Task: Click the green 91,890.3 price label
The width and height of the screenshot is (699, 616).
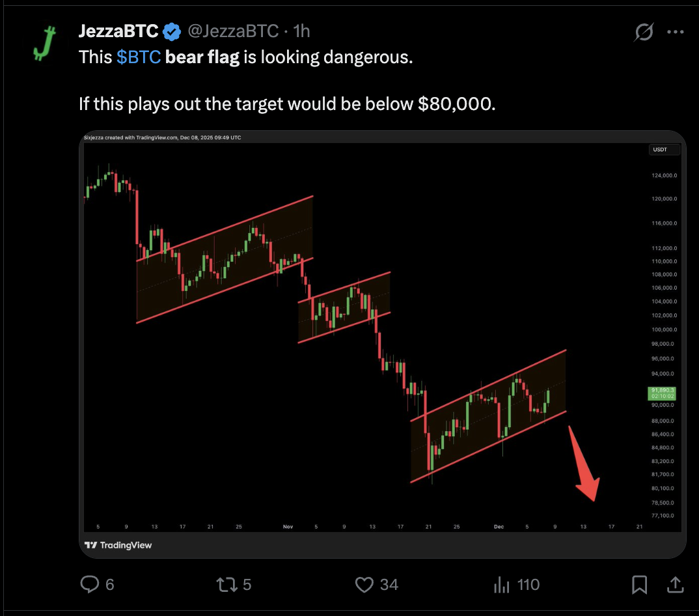Action: (x=661, y=393)
